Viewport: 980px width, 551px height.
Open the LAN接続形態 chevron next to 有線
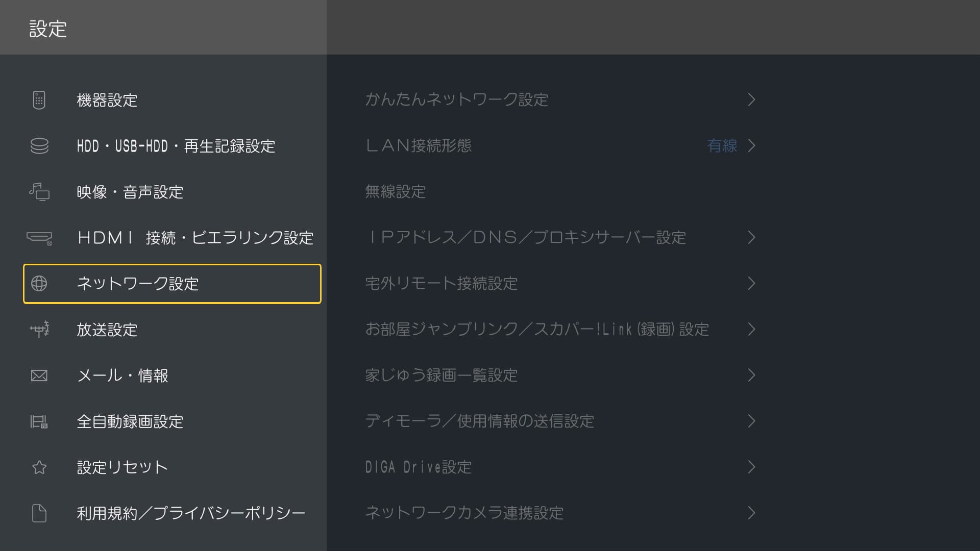tap(751, 145)
